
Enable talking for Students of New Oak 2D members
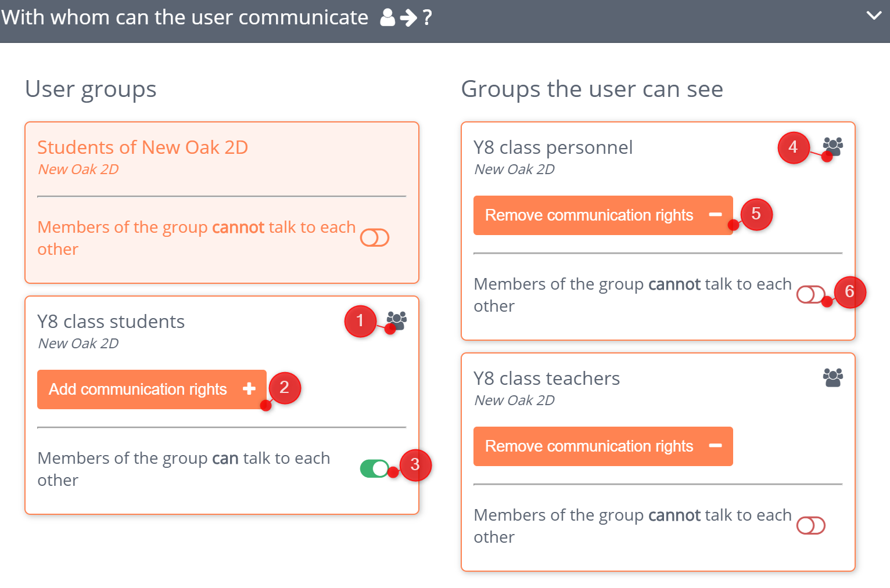click(375, 237)
